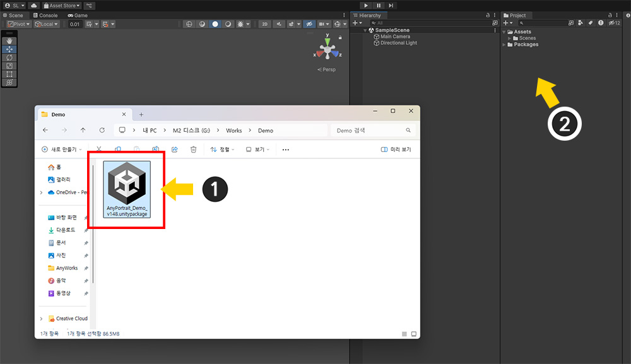Click the Unity cloud services icon
The width and height of the screenshot is (631, 364).
(x=34, y=6)
